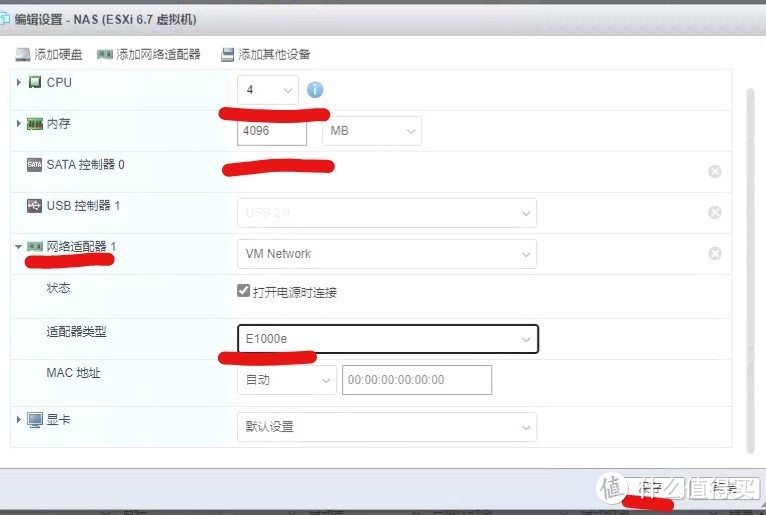Click the MAC address (MAC 地址) label
This screenshot has height=515, width=766.
pyautogui.click(x=73, y=373)
